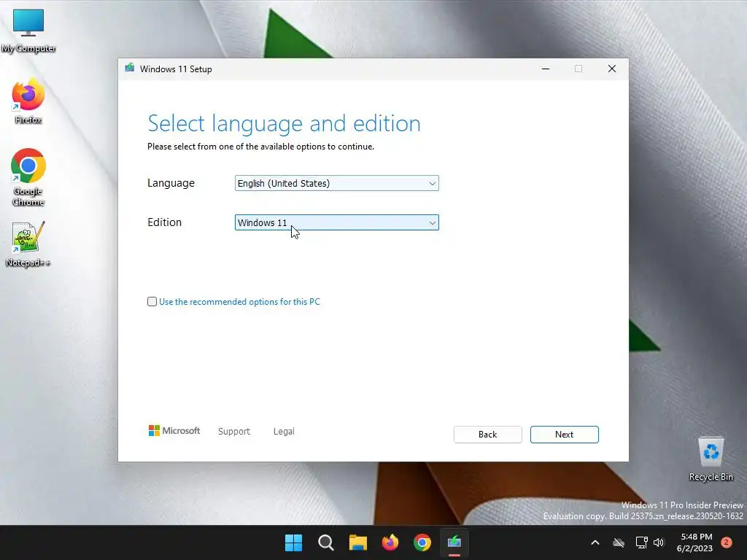Click 'Use the recommended options for this PC' label
Viewport: 747px width, 560px height.
pos(239,302)
